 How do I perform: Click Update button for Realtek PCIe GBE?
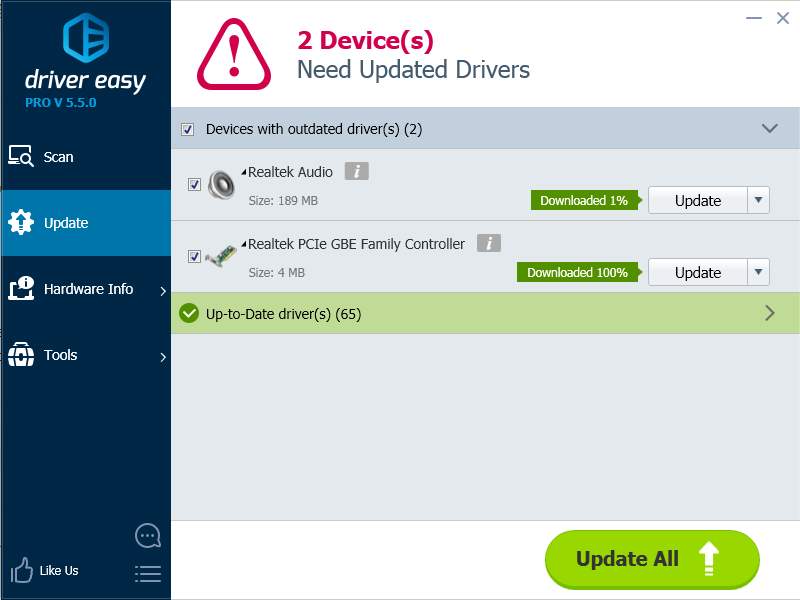697,272
